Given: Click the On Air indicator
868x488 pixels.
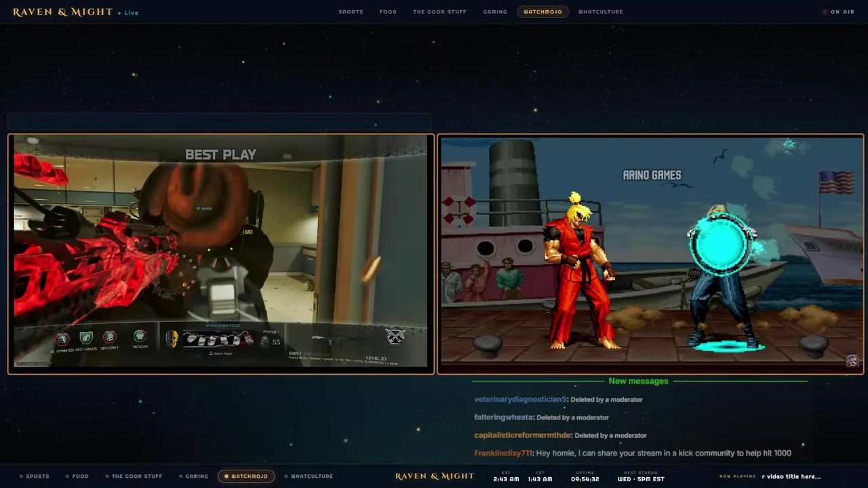Looking at the screenshot, I should [839, 12].
